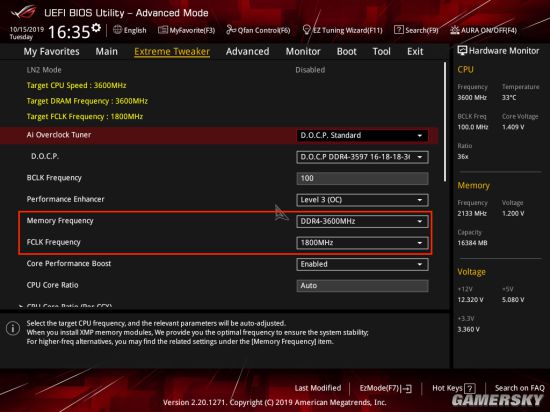Click the CPU Temperature 33°C reading
Screen dimensions: 550x412
509,97
